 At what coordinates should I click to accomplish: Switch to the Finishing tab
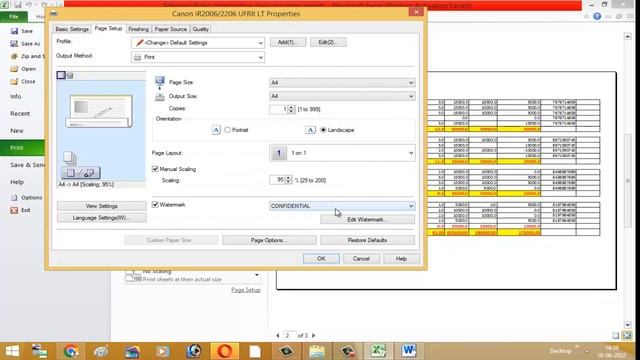(138, 29)
